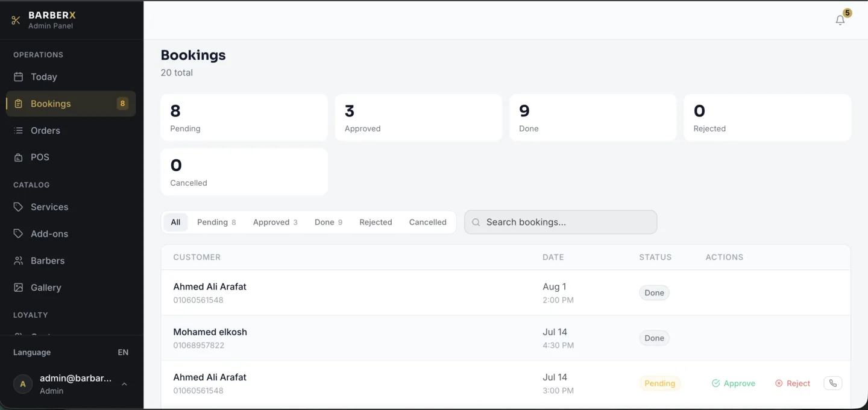Image resolution: width=868 pixels, height=410 pixels.
Task: Click the Barbers people icon
Action: pos(19,260)
